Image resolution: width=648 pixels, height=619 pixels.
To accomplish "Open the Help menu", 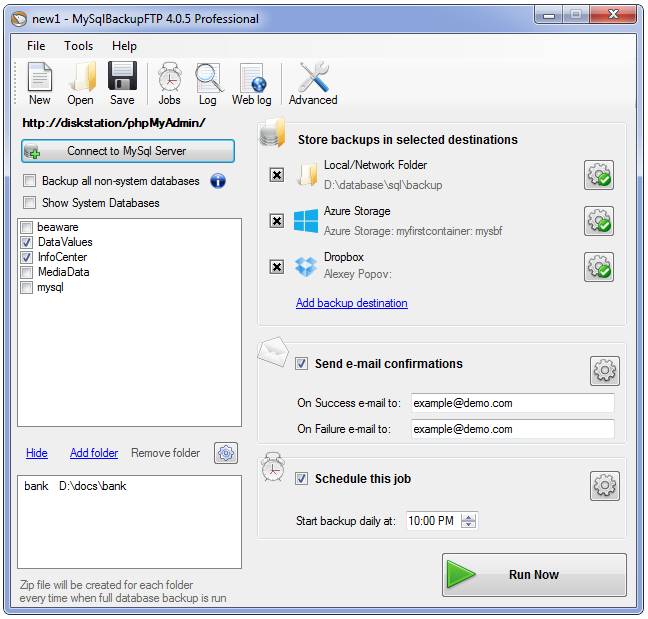I will click(x=124, y=46).
